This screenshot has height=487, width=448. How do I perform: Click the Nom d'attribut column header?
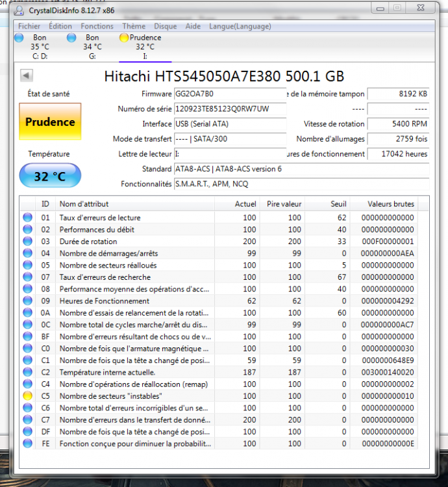click(x=84, y=204)
